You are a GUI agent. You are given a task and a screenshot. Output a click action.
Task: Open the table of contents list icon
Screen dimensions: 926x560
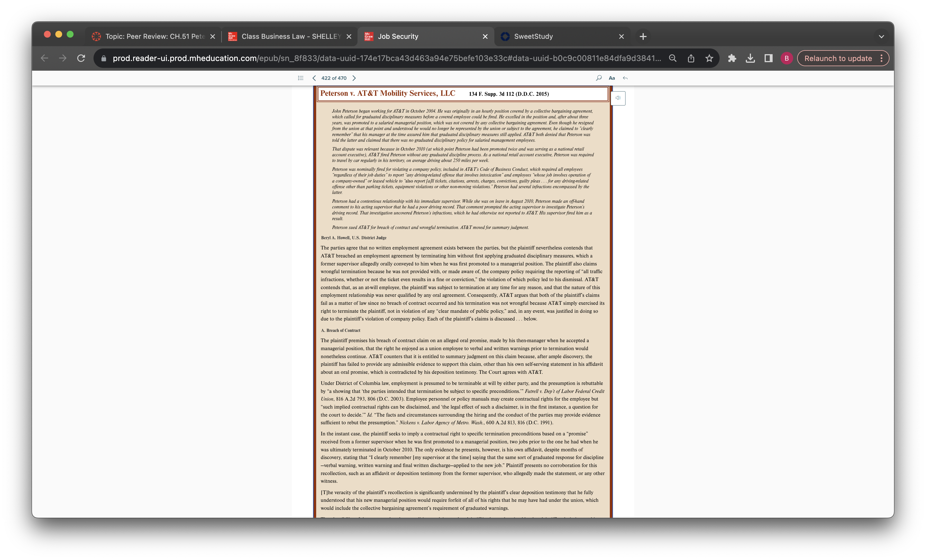click(x=301, y=78)
